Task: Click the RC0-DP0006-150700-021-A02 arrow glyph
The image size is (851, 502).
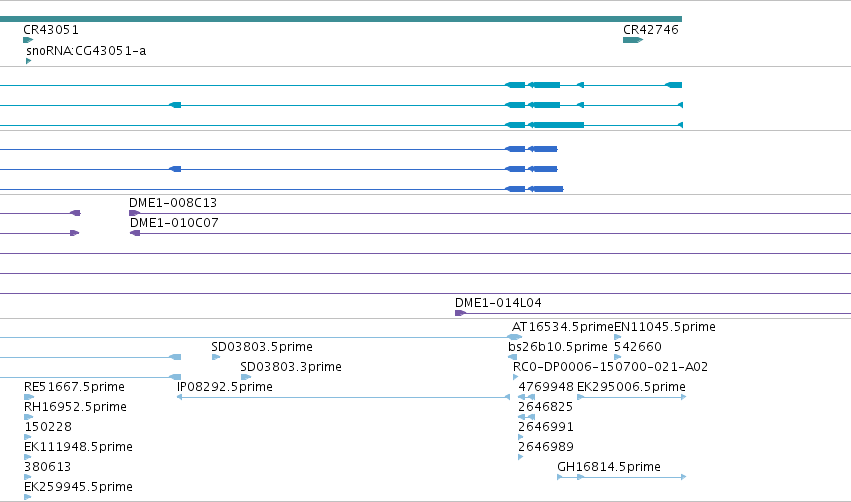Action: 516,377
